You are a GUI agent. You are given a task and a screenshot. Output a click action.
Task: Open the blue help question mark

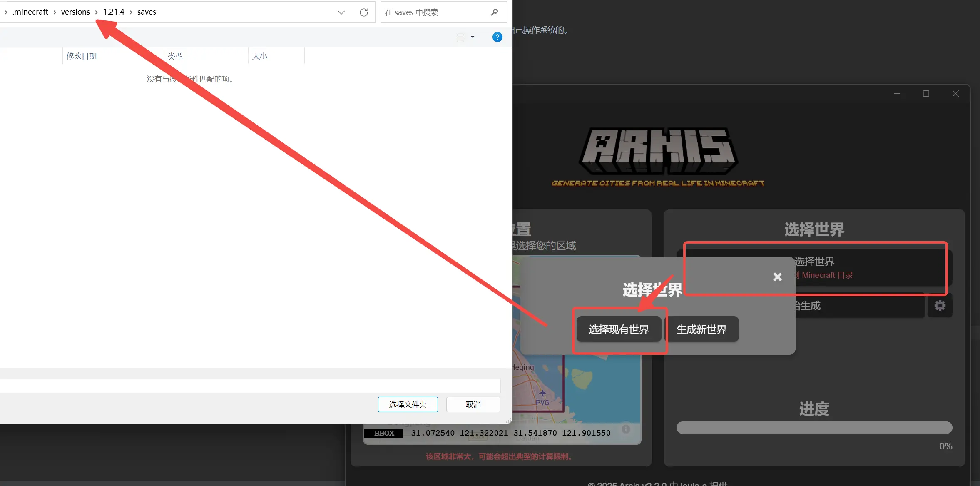click(x=497, y=37)
